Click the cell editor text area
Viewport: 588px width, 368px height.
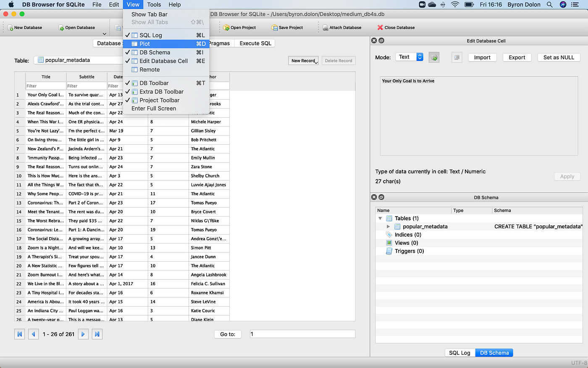pyautogui.click(x=478, y=116)
